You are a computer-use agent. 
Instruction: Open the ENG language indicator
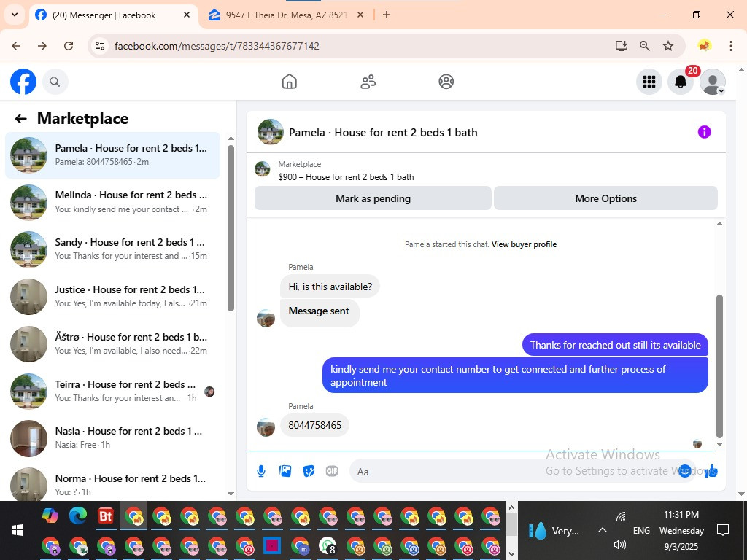pyautogui.click(x=641, y=531)
